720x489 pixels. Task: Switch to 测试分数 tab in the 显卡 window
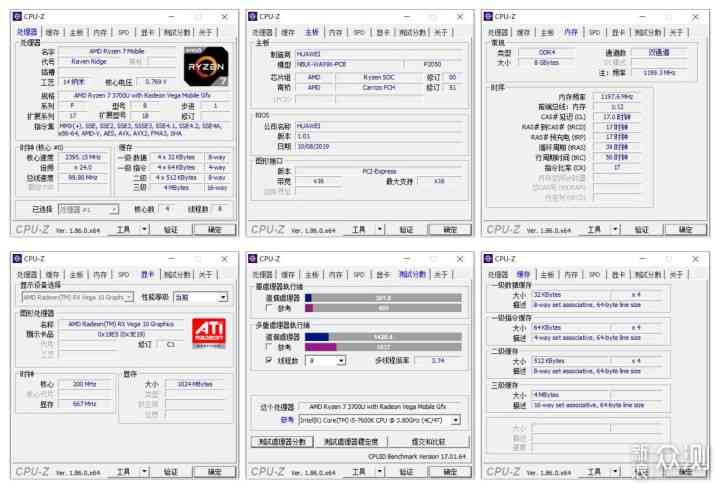[177, 275]
